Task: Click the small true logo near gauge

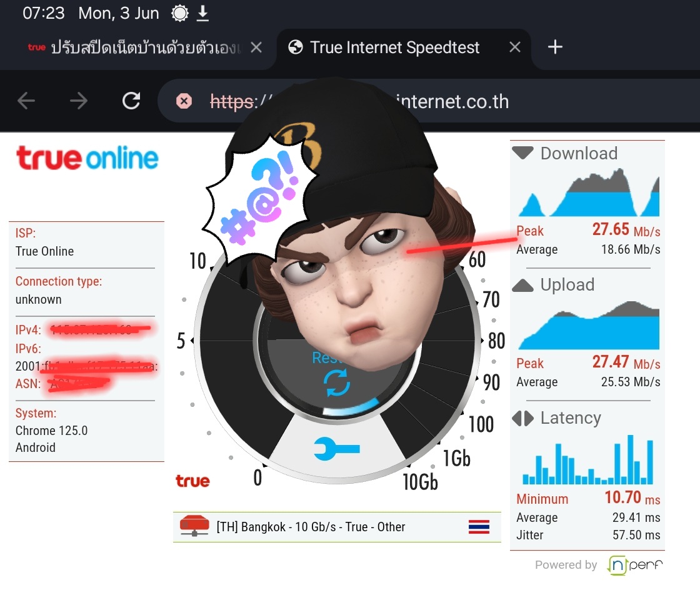Action: coord(192,481)
